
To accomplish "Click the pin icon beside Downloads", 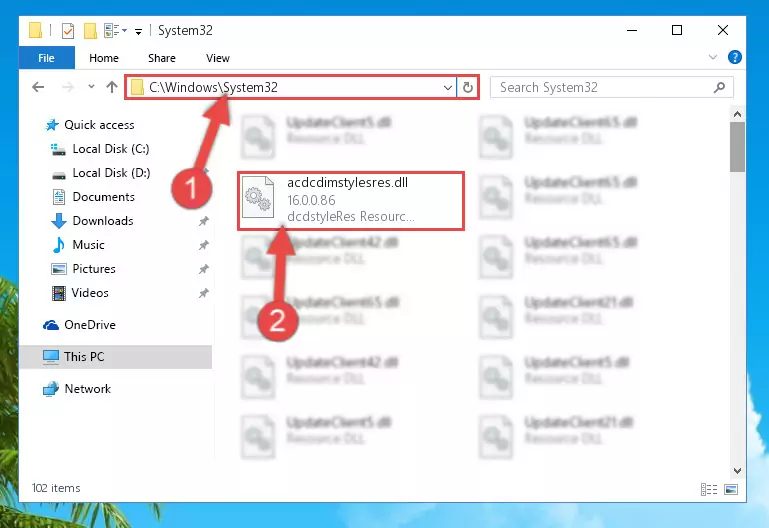I will click(x=204, y=222).
